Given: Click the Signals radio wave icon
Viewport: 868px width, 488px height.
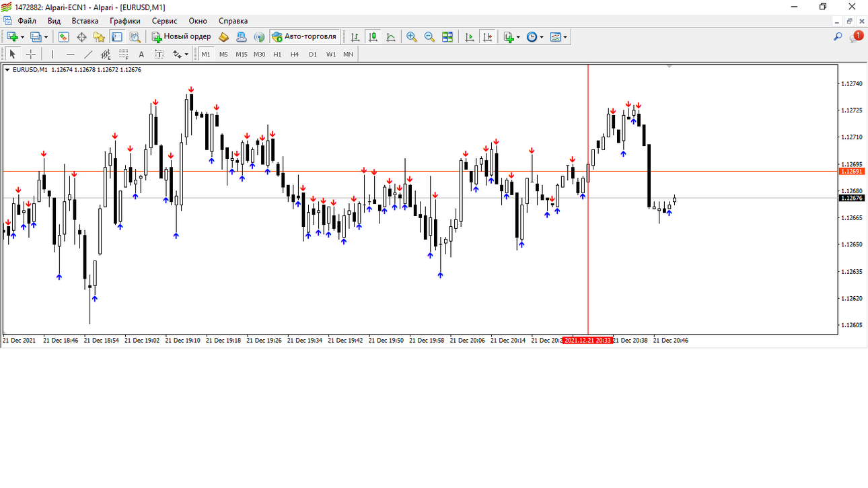Looking at the screenshot, I should point(260,37).
